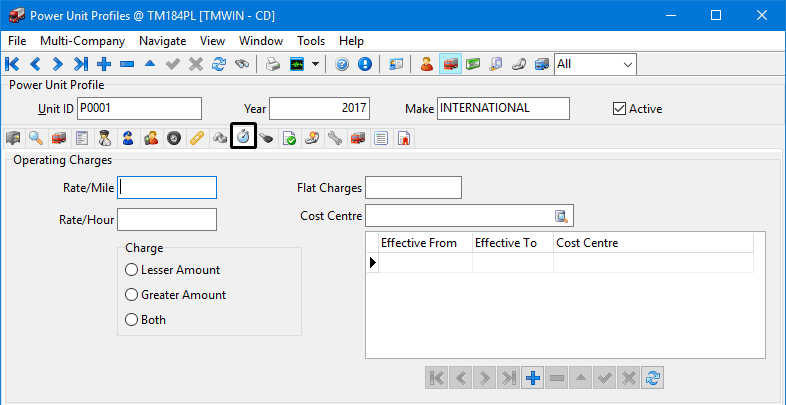Uncheck the Active checkbox
The image size is (786, 405).
[619, 109]
